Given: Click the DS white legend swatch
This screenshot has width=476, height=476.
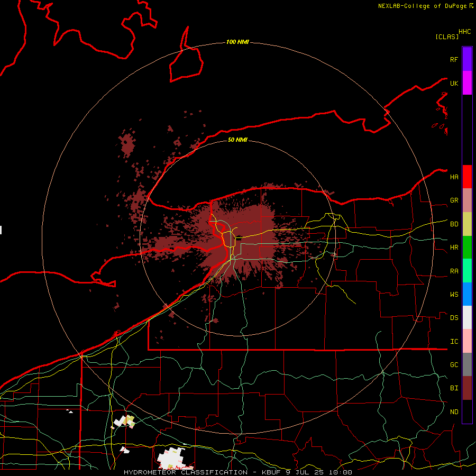Looking at the screenshot, I should pyautogui.click(x=467, y=317).
